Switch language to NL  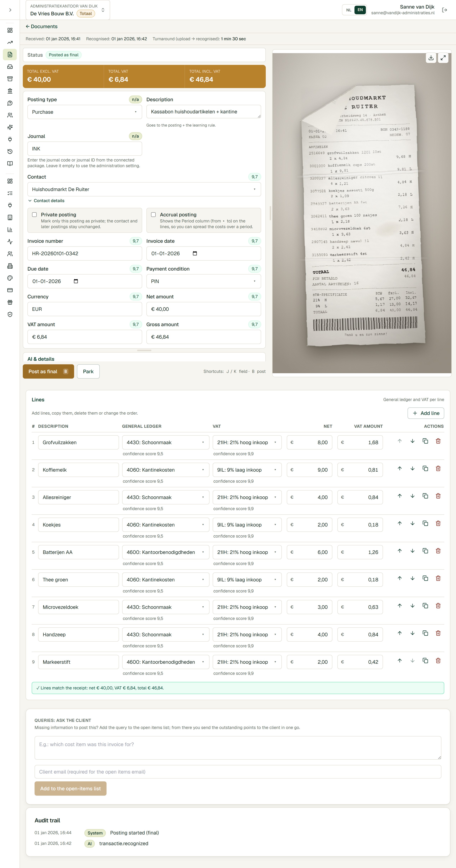(349, 10)
